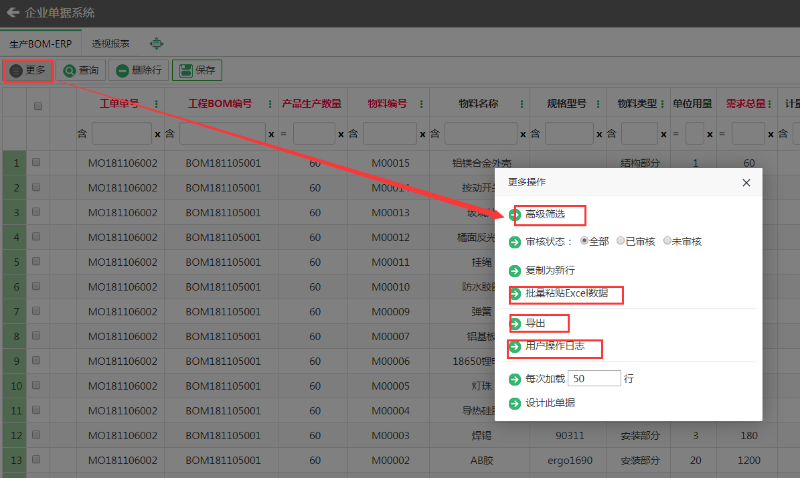The width and height of the screenshot is (800, 478).
Task: Click the ergo1690 specification cell
Action: (570, 460)
